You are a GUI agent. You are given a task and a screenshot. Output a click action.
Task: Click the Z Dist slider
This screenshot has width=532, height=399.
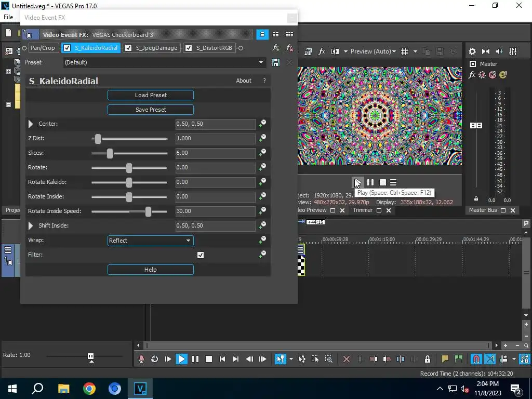coord(129,138)
